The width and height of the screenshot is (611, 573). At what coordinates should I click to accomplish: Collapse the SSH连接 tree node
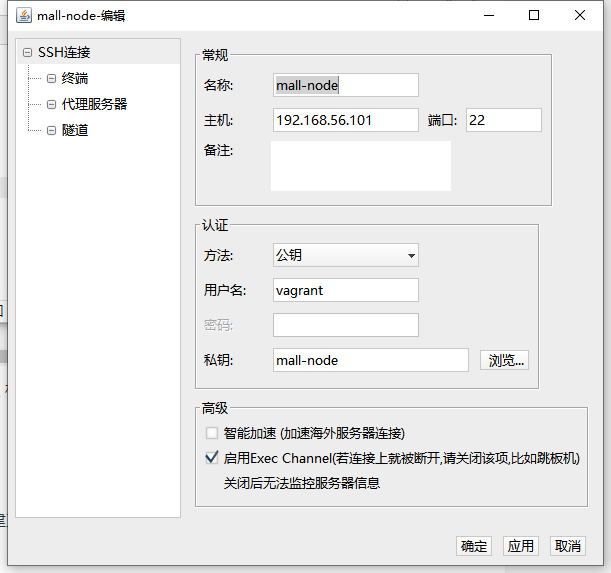click(27, 52)
